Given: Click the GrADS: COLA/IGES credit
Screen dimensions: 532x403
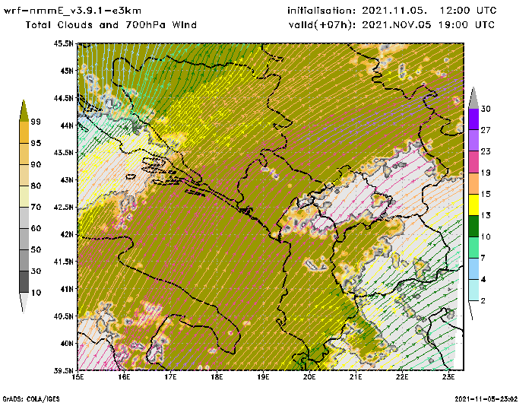Looking at the screenshot, I should click(31, 399).
